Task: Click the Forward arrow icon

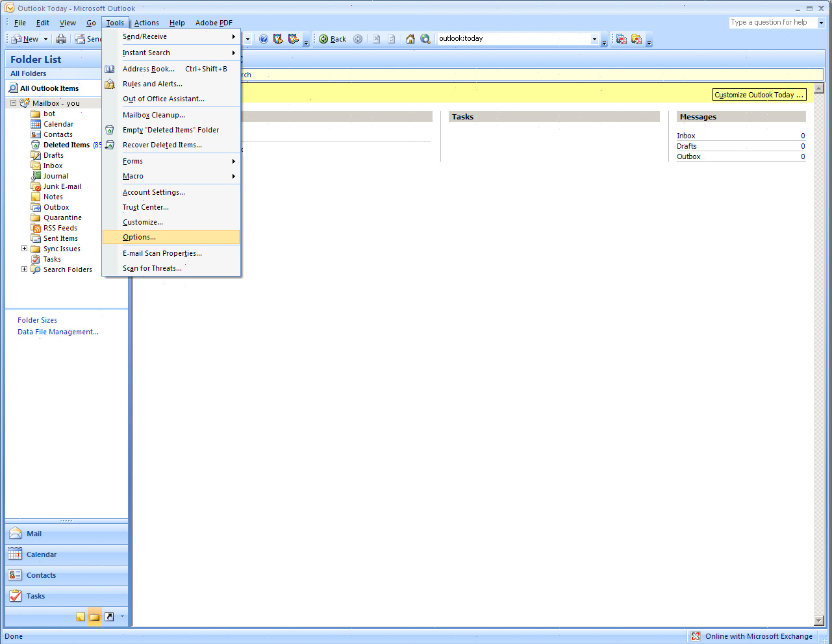Action: point(358,39)
